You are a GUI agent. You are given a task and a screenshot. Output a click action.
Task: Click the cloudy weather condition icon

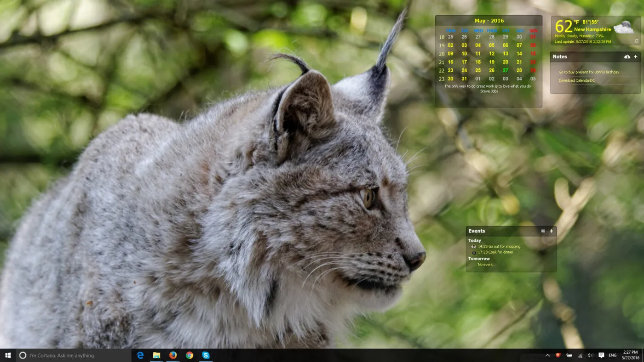624,28
